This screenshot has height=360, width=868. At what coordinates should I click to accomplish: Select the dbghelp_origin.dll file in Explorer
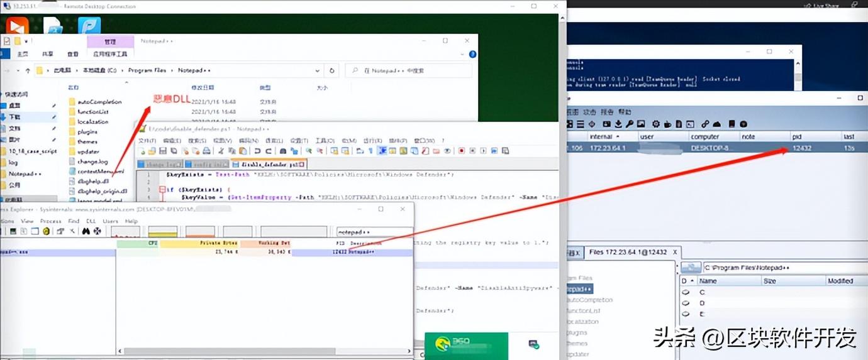pos(97,191)
